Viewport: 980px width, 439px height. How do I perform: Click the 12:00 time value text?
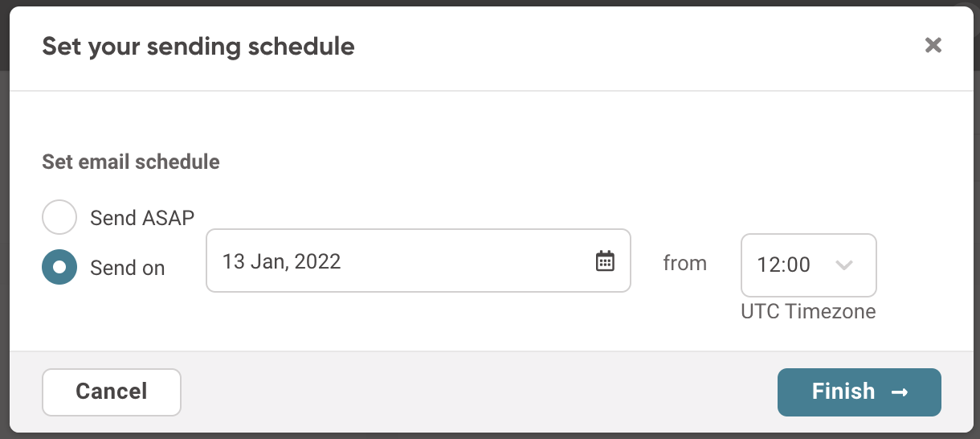coord(783,265)
